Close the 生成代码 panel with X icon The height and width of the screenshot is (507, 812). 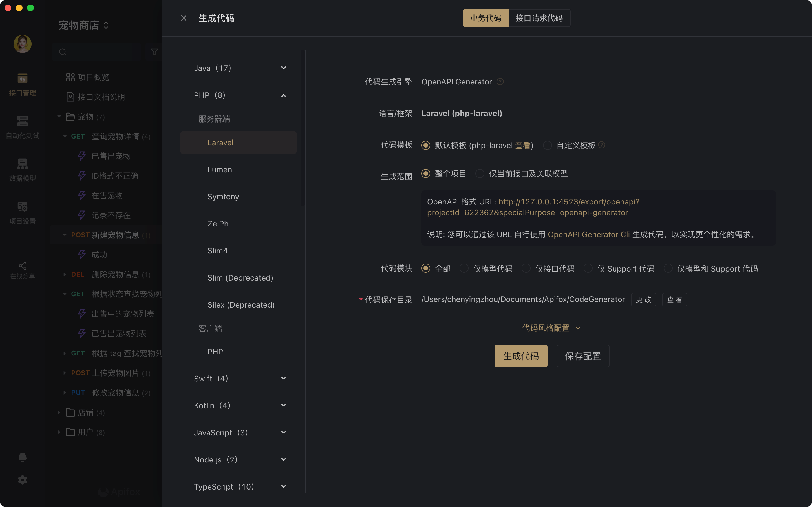(x=184, y=18)
